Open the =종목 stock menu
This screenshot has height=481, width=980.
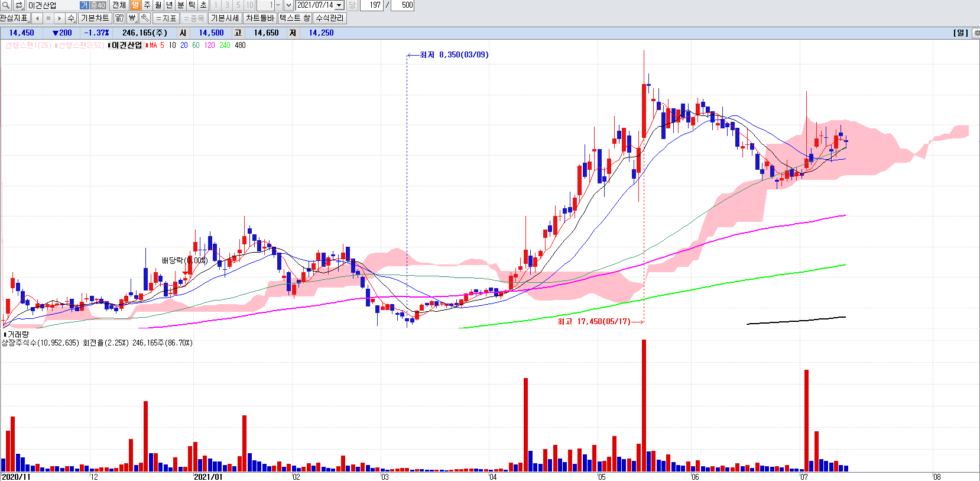click(194, 18)
